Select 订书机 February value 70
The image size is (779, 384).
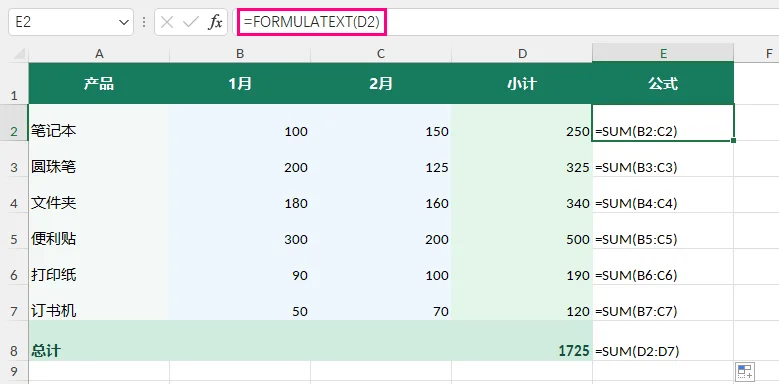(x=381, y=303)
